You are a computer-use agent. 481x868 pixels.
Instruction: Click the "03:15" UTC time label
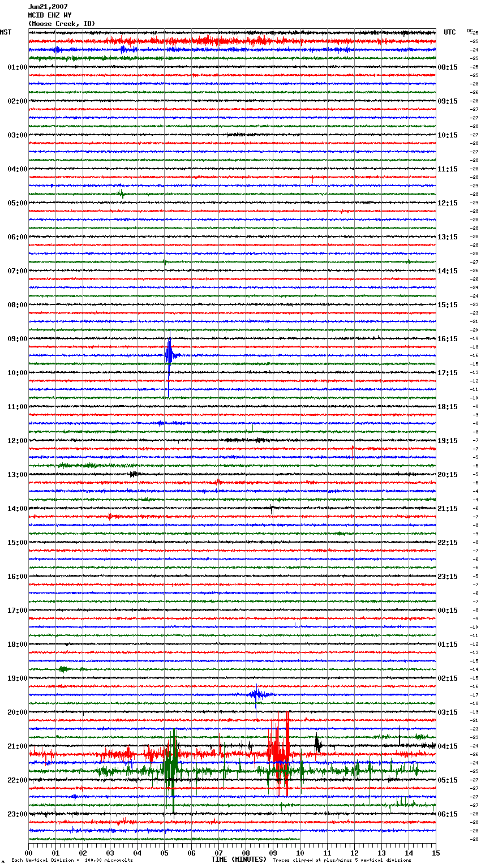(448, 712)
